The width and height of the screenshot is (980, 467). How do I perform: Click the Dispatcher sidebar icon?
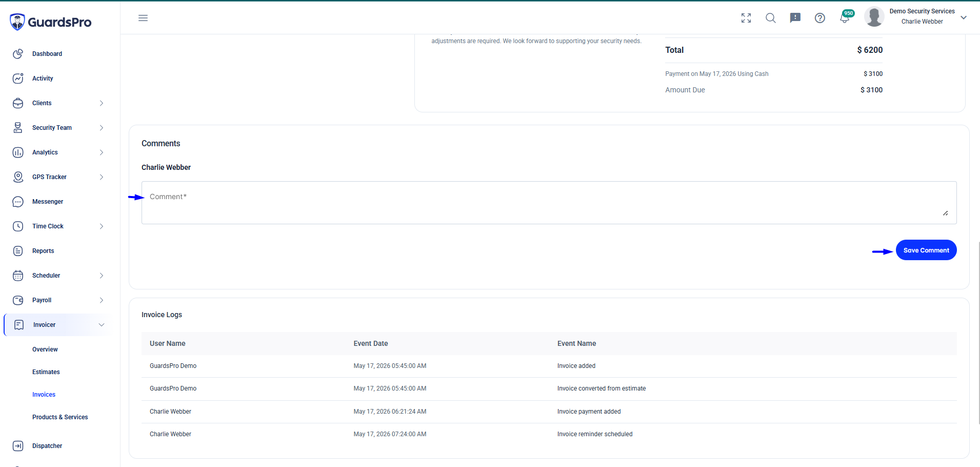click(18, 446)
